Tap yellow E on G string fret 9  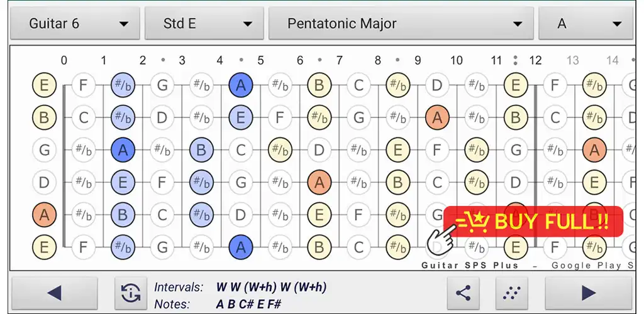click(x=397, y=150)
